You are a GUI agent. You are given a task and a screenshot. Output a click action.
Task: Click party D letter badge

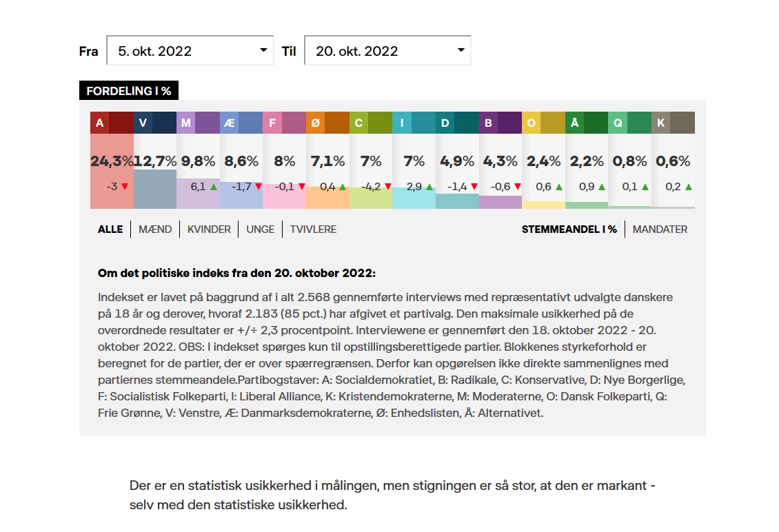pyautogui.click(x=445, y=123)
